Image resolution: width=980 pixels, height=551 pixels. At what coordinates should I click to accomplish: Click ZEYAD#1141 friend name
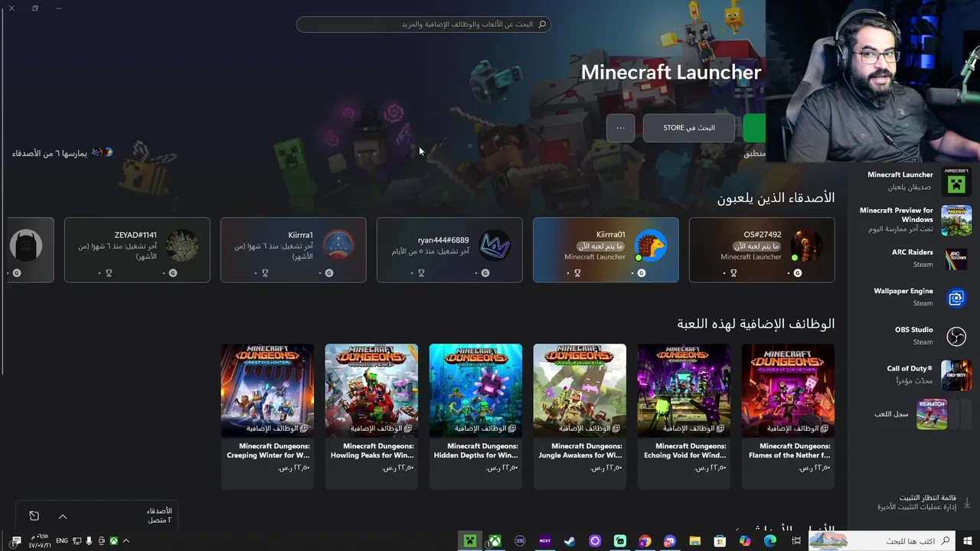[136, 235]
